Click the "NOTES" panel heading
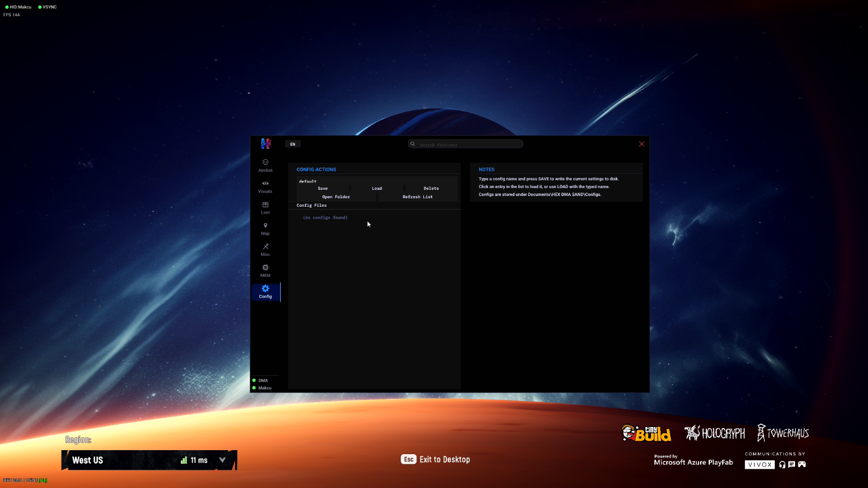 [487, 169]
